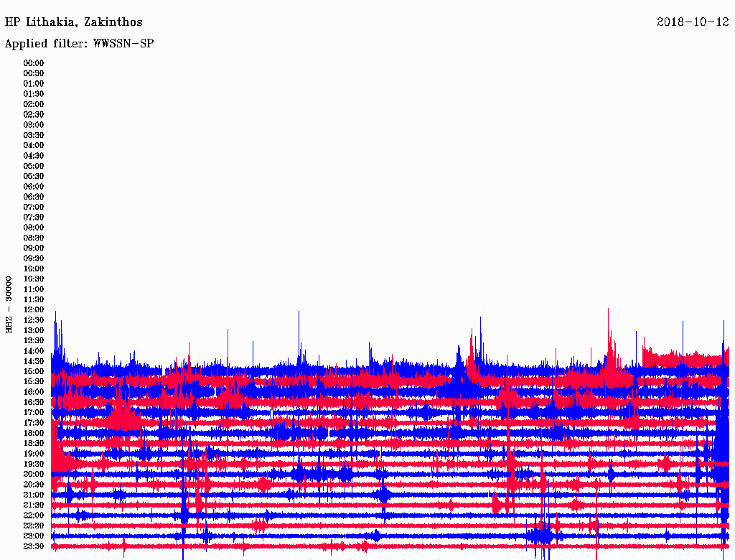
Task: Select the 06:00 time label
Action: pos(34,186)
